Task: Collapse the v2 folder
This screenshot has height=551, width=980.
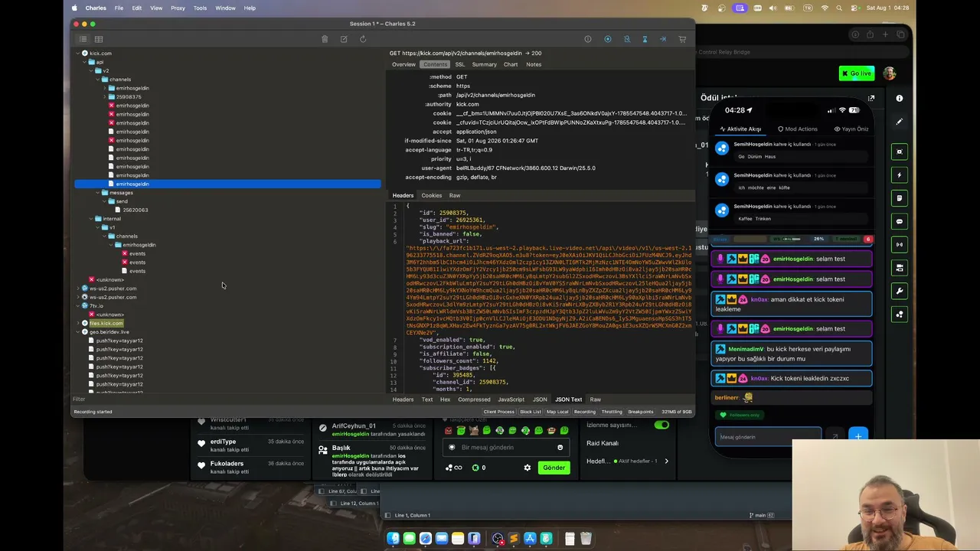Action: tap(92, 71)
